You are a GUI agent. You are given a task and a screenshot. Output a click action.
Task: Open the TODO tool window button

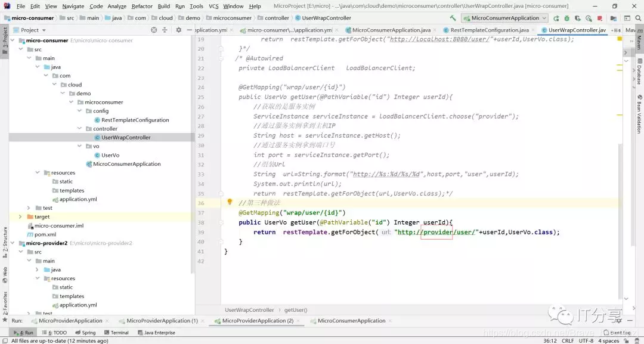[54, 333]
